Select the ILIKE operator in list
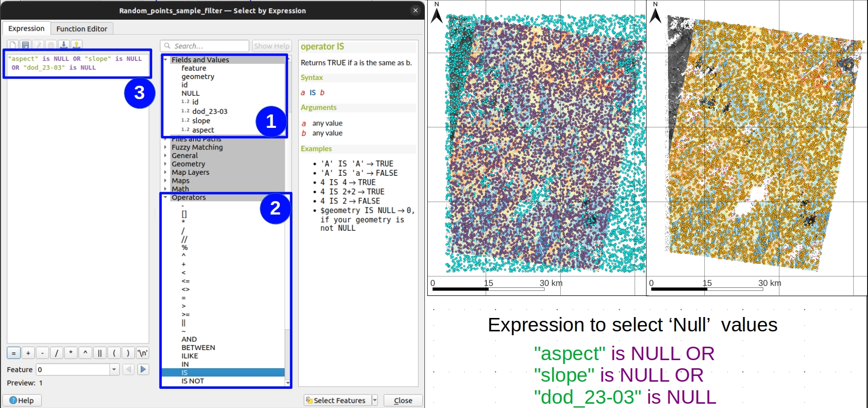 [x=189, y=356]
